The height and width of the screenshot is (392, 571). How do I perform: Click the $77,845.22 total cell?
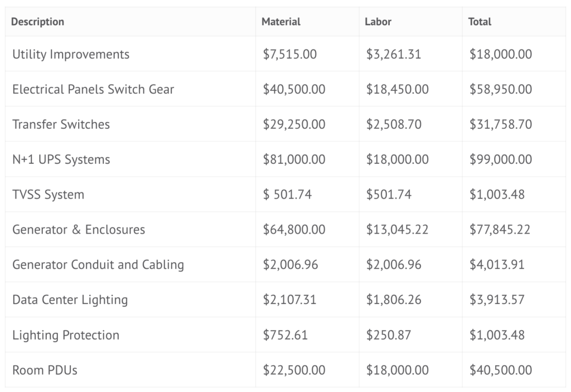[500, 230]
